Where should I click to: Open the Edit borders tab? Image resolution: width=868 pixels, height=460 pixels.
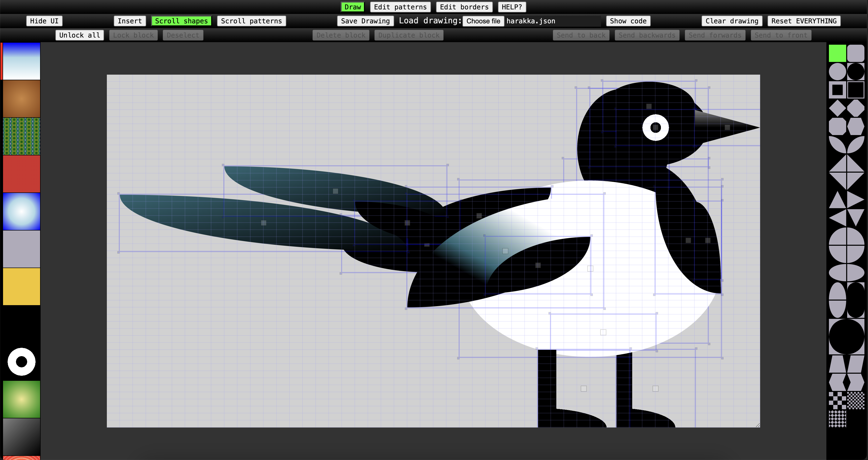(464, 7)
